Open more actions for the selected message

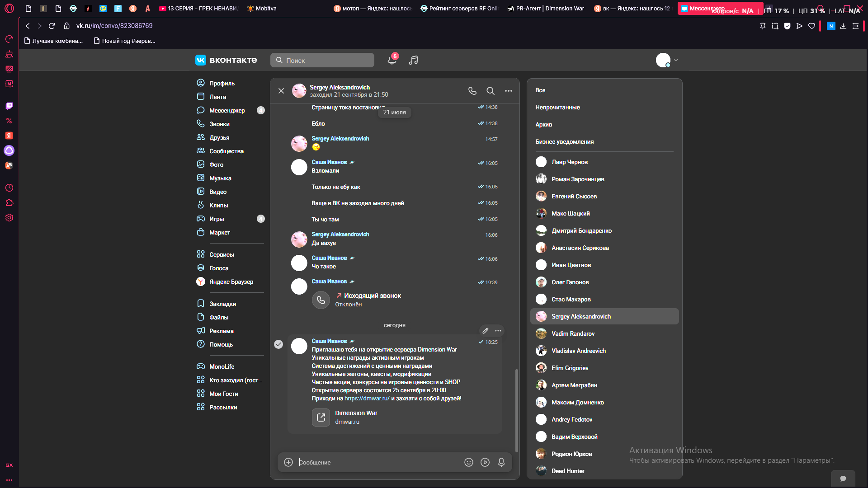(498, 331)
